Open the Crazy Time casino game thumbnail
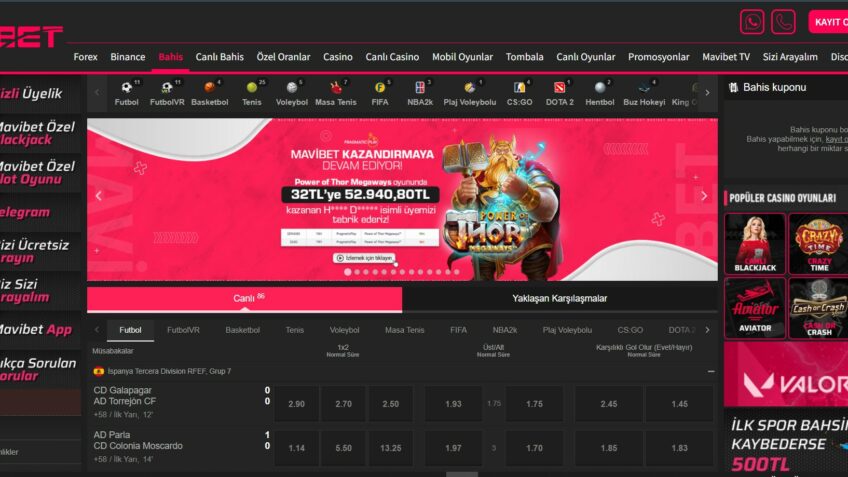The image size is (848, 477). point(818,244)
